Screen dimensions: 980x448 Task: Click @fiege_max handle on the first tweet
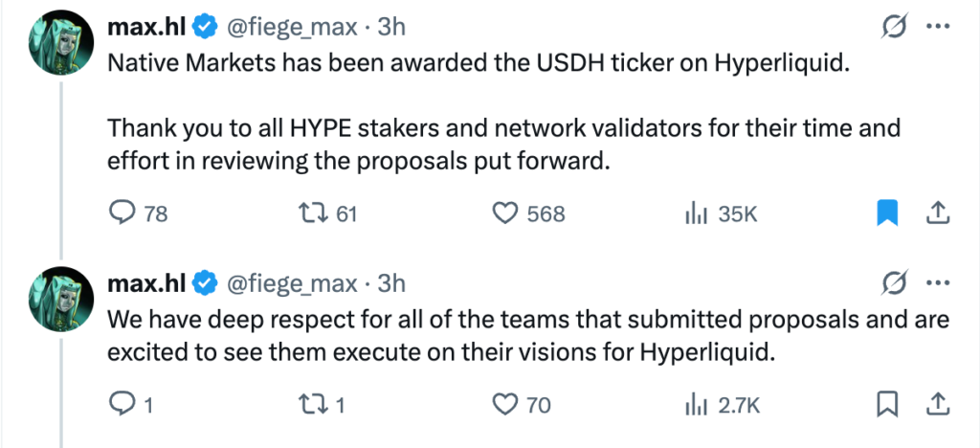click(290, 28)
